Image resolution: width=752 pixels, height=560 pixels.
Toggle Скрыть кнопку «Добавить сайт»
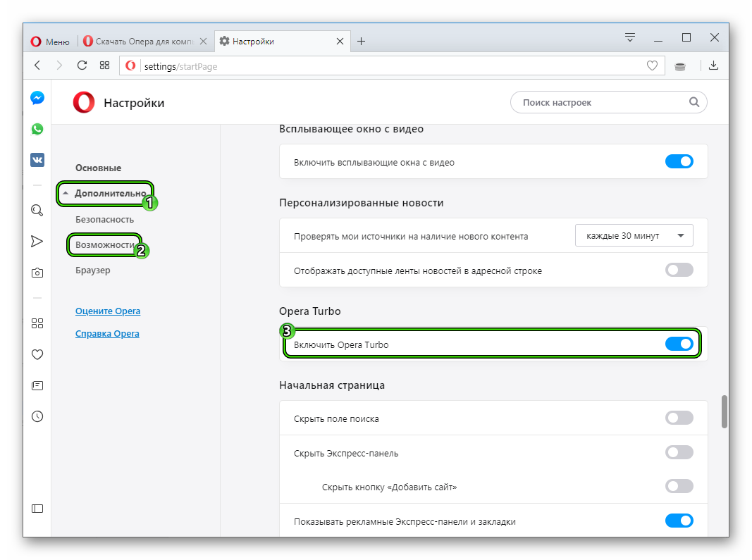tap(679, 486)
